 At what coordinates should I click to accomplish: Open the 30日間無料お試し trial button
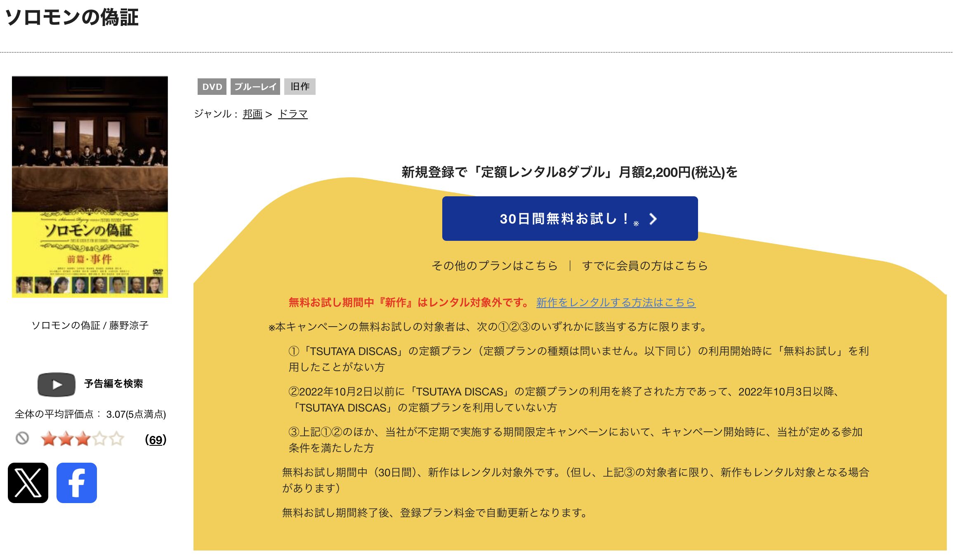tap(570, 219)
